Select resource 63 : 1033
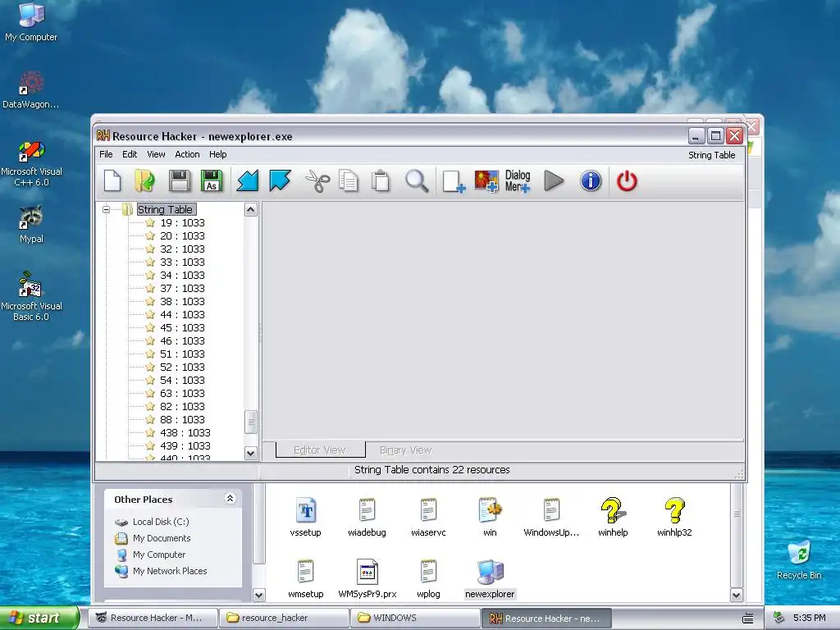The width and height of the screenshot is (840, 630). coord(182,393)
